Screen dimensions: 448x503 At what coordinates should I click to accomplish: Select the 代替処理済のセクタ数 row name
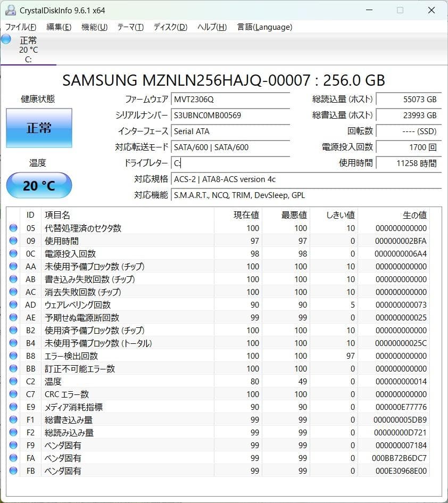(x=83, y=228)
